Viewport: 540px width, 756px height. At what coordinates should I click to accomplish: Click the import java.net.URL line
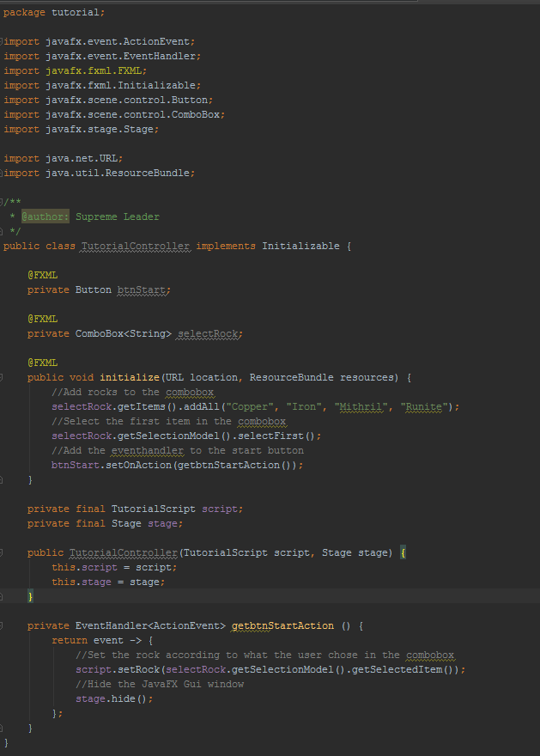click(x=63, y=158)
